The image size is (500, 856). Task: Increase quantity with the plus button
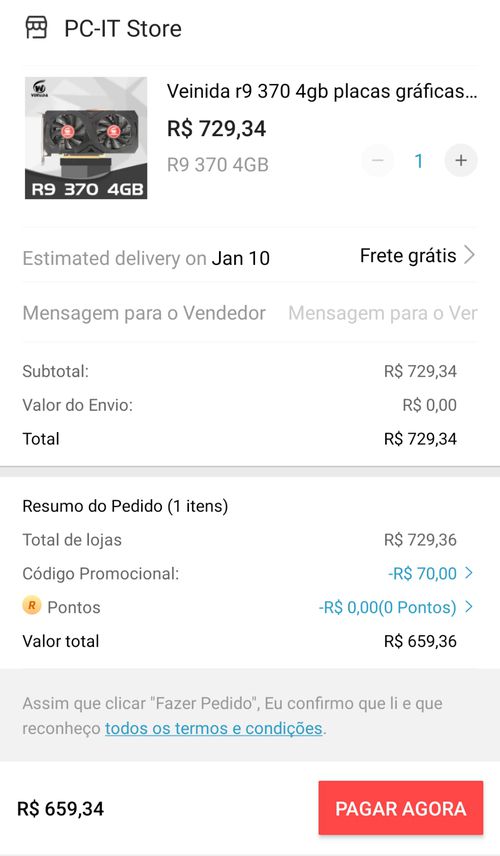[461, 160]
